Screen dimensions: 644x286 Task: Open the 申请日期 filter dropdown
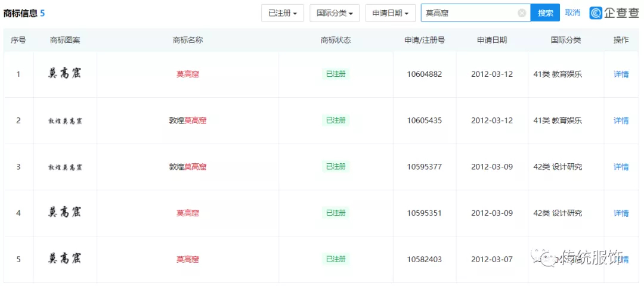click(x=390, y=13)
